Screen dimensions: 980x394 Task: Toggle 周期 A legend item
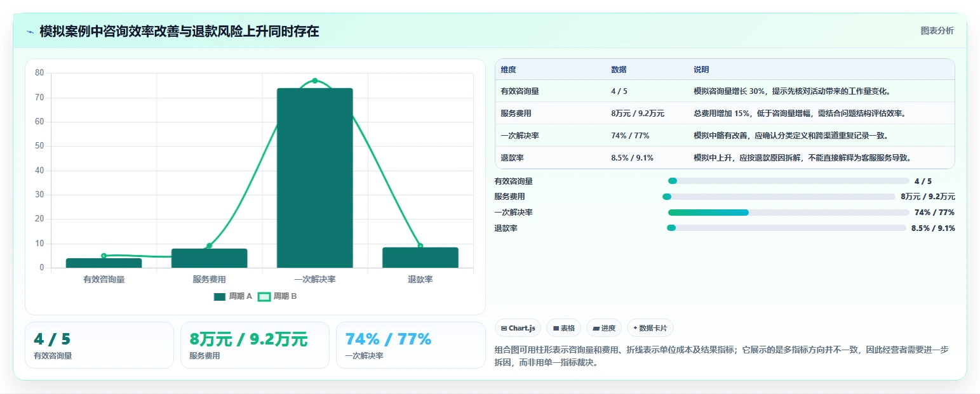click(233, 296)
